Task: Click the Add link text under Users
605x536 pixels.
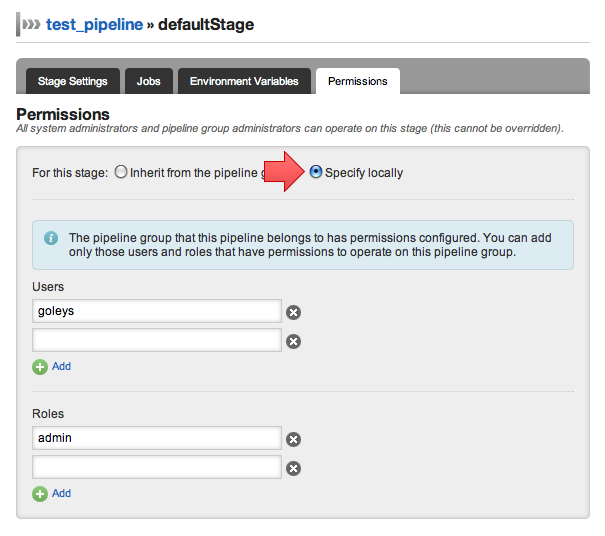Action: (x=61, y=367)
